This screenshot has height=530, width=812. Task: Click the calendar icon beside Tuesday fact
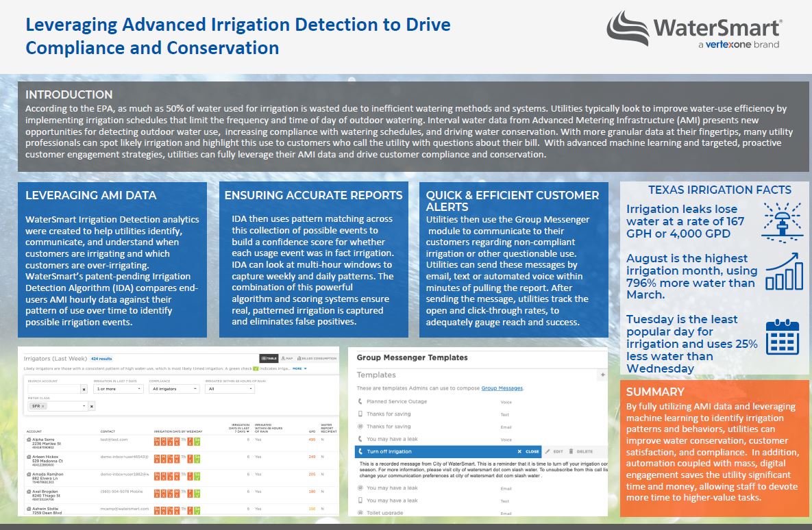click(x=783, y=336)
